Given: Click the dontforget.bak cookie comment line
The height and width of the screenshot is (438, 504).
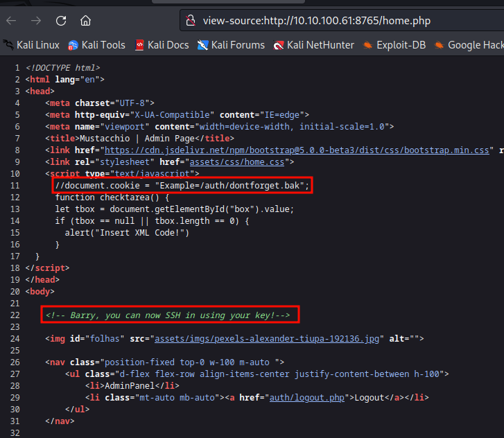Looking at the screenshot, I should tap(182, 186).
